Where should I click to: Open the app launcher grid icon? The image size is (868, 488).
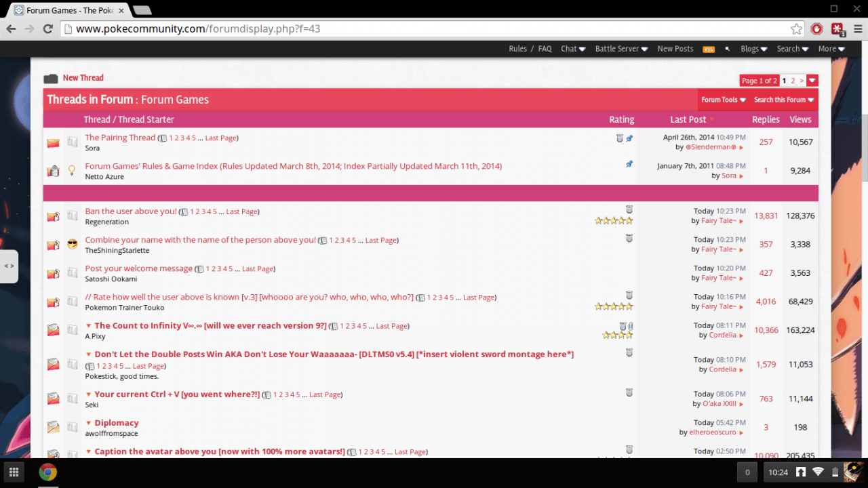pos(14,472)
